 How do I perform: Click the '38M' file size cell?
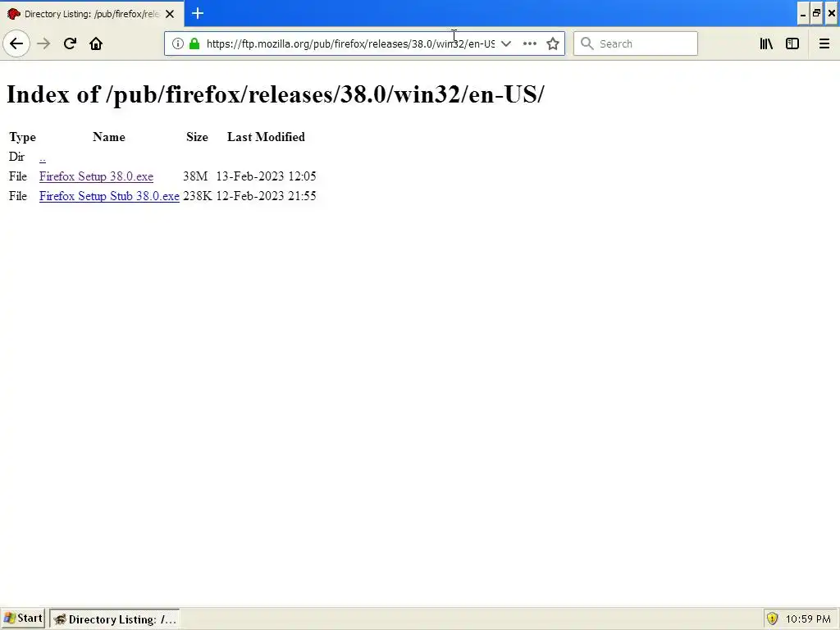[195, 176]
